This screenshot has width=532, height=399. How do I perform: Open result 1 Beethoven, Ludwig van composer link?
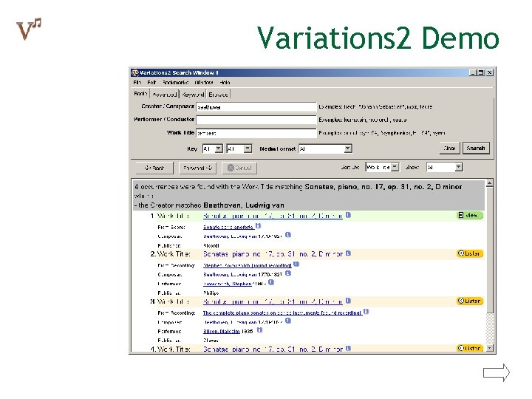pos(230,236)
